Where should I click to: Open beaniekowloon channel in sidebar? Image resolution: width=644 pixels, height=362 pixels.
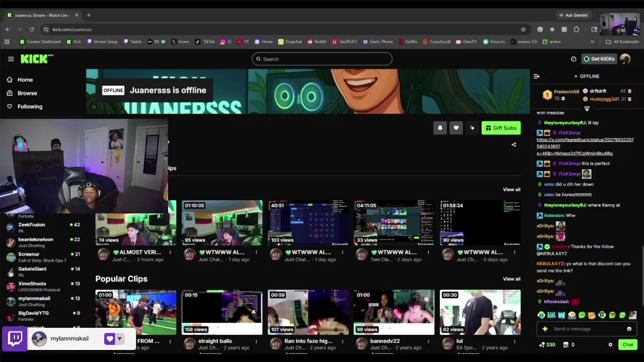43,242
